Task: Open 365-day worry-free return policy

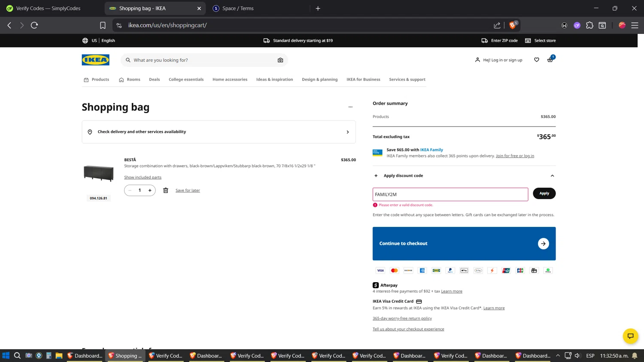Action: click(402, 318)
